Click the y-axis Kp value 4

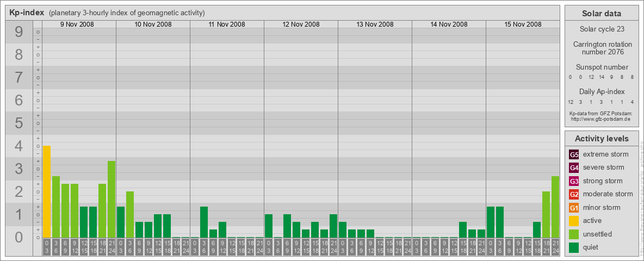(x=19, y=146)
